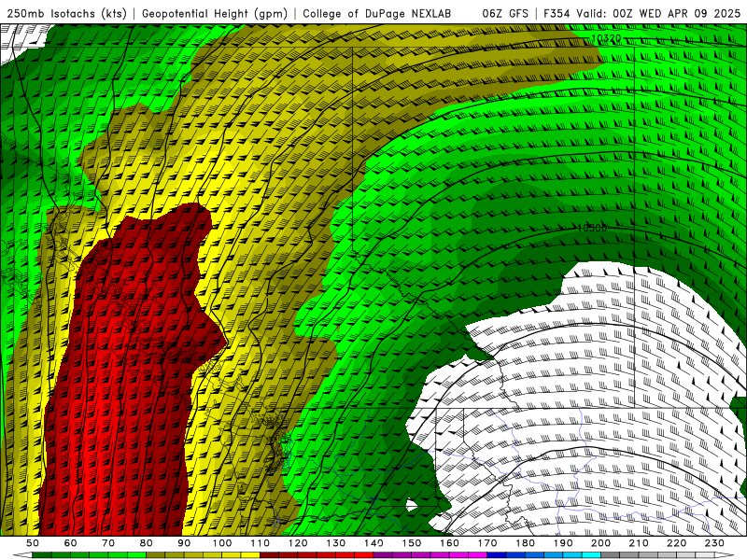
Task: Click the 100 knot legend label
Action: point(222,543)
